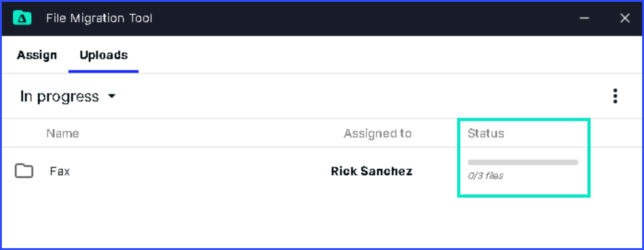Select the Fax folder name
The height and width of the screenshot is (250, 644).
click(60, 172)
